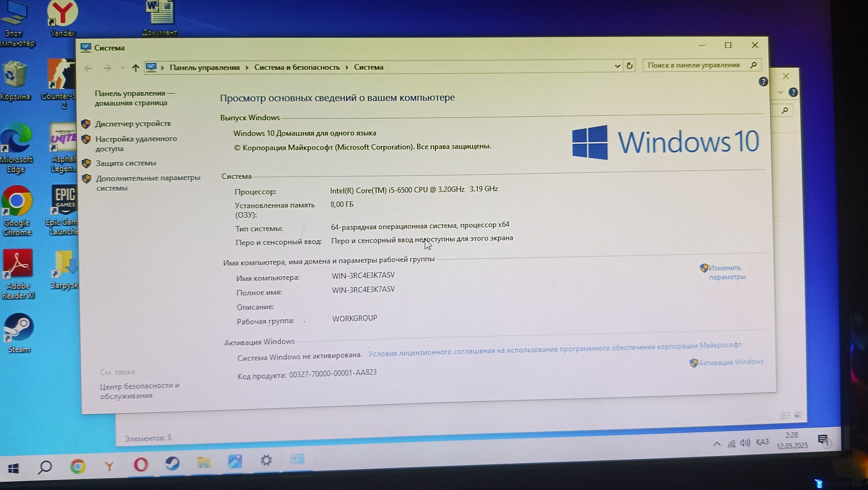Open Chrome from the taskbar
This screenshot has height=490, width=868.
tap(78, 467)
